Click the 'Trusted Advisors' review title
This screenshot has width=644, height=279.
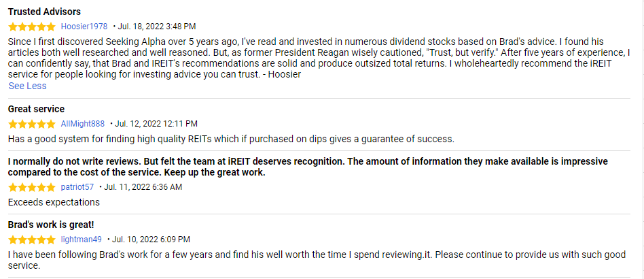coord(44,12)
